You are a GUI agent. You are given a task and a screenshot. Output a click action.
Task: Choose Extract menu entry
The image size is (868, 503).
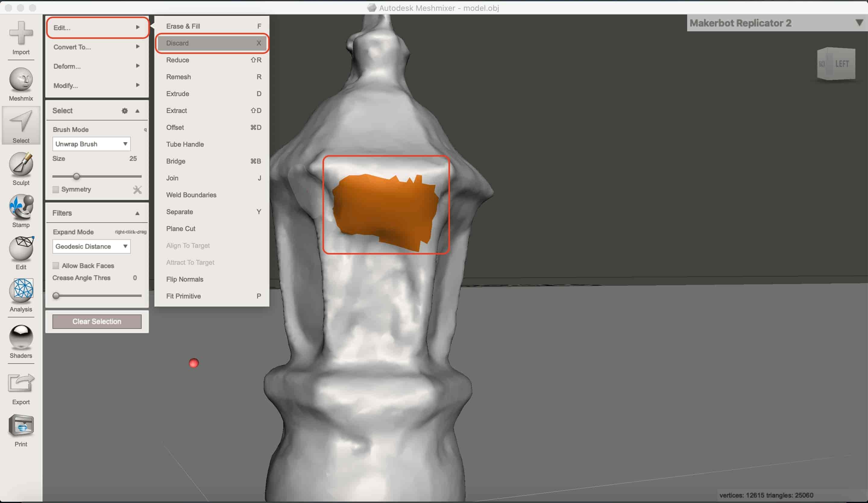click(x=212, y=111)
